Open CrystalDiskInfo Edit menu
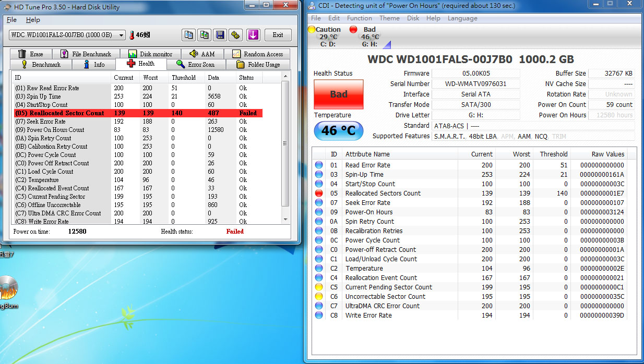 coord(334,18)
